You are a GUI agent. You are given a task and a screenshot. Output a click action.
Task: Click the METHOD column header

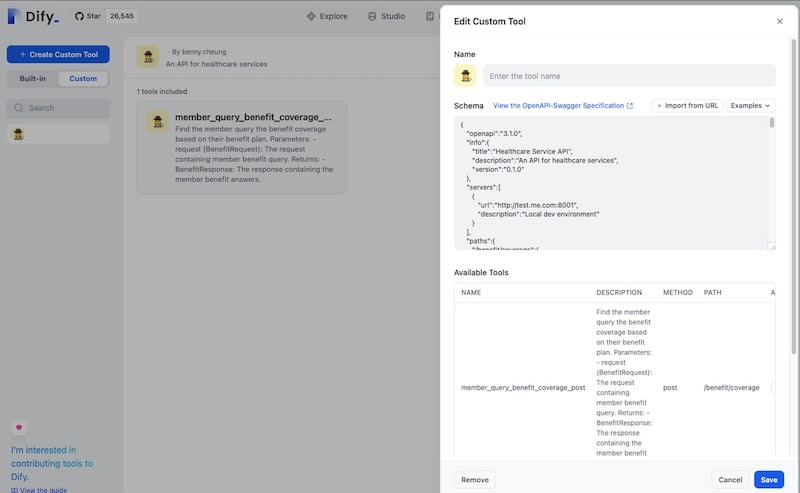(678, 292)
